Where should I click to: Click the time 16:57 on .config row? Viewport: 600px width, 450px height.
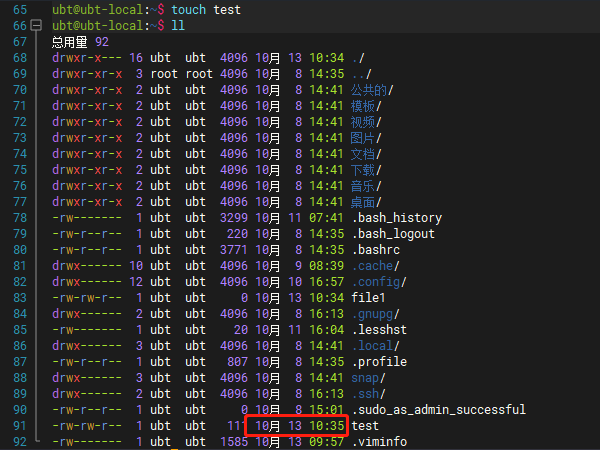[x=326, y=282]
